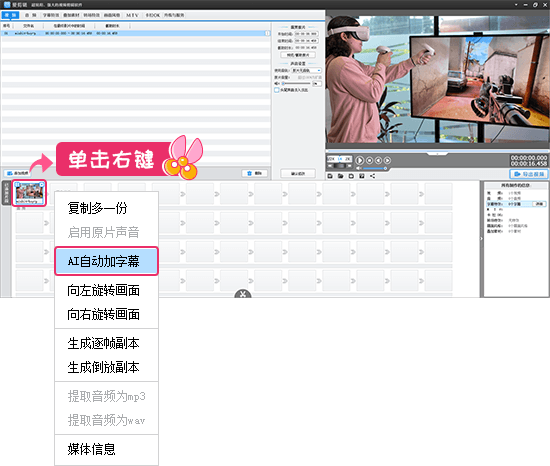550x466 pixels.
Task: Click the 结束时间 input field
Action: (x=306, y=41)
